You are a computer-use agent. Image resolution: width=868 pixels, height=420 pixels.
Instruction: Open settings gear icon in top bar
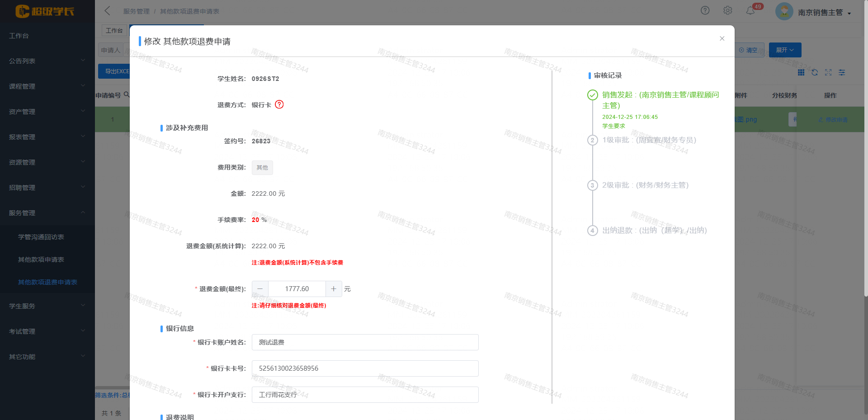pos(727,10)
